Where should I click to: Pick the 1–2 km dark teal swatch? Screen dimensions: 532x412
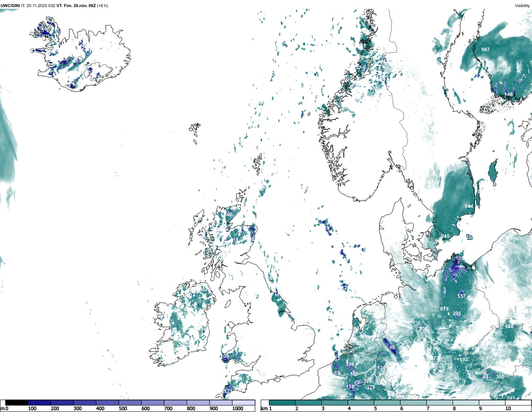point(282,403)
